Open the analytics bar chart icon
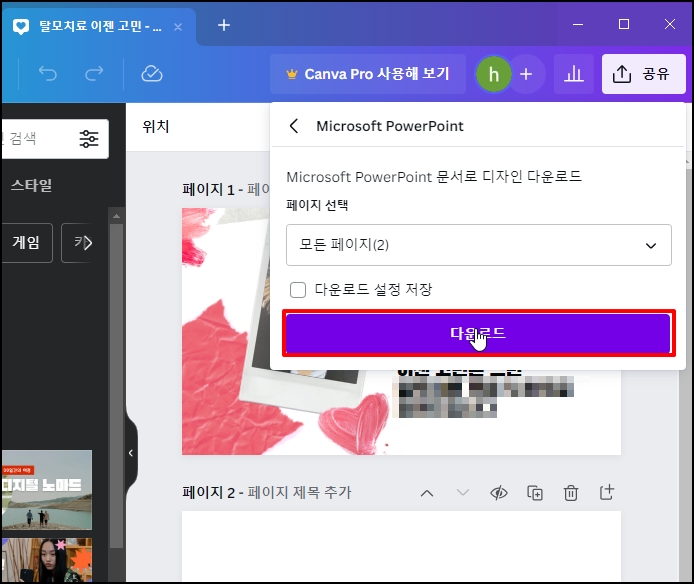Screen dimensions: 694x584 tap(574, 74)
